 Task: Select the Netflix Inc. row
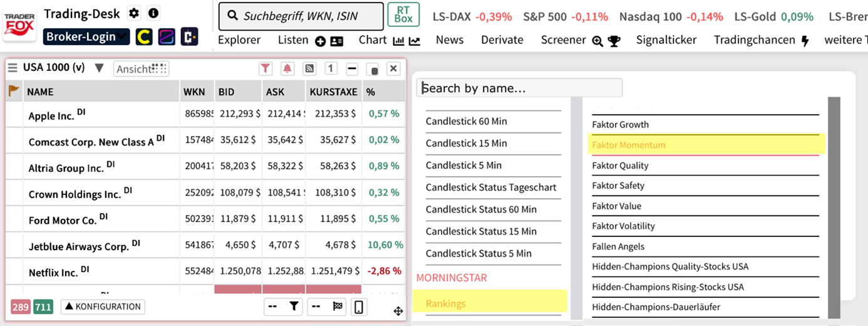[x=205, y=272]
